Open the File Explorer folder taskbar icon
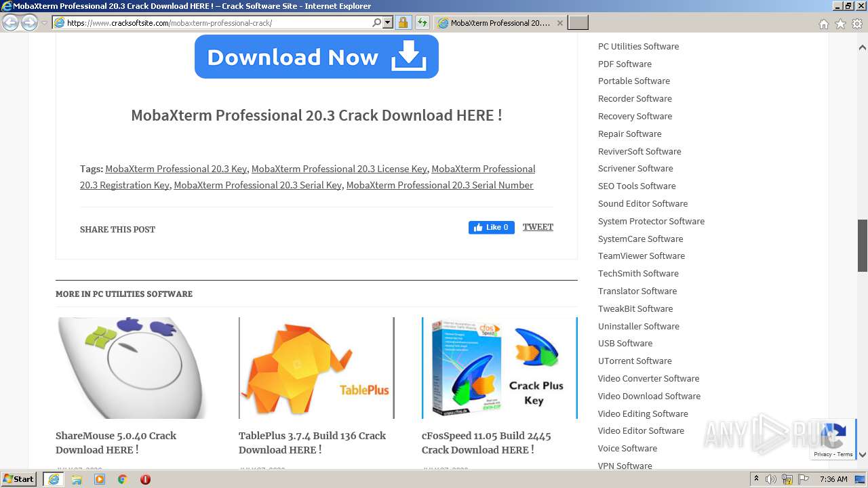This screenshot has width=868, height=488. pos(77,479)
